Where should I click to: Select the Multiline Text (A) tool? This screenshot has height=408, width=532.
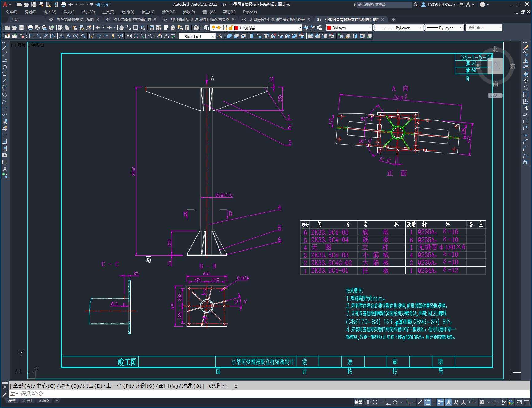pyautogui.click(x=5, y=169)
